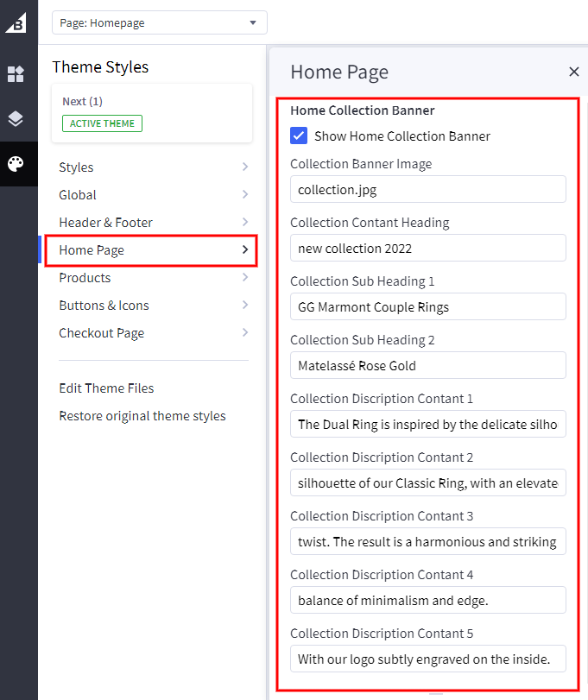Select the Theme Styles palette icon
This screenshot has width=588, height=700.
[x=16, y=164]
